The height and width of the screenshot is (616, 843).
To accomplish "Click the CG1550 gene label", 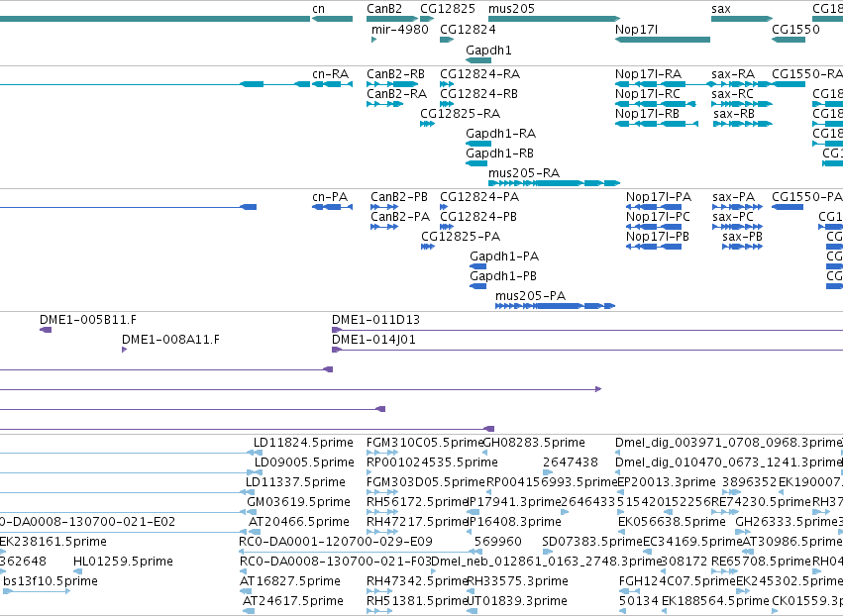I will (795, 29).
